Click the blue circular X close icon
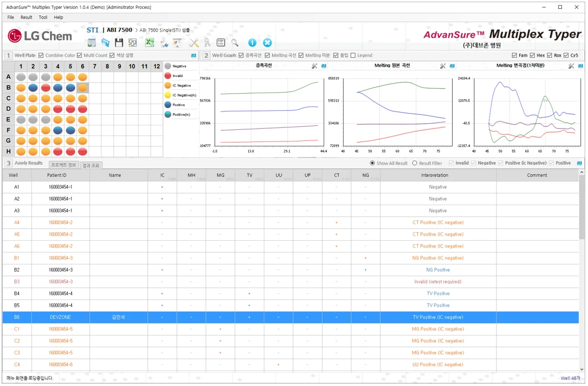 267,43
